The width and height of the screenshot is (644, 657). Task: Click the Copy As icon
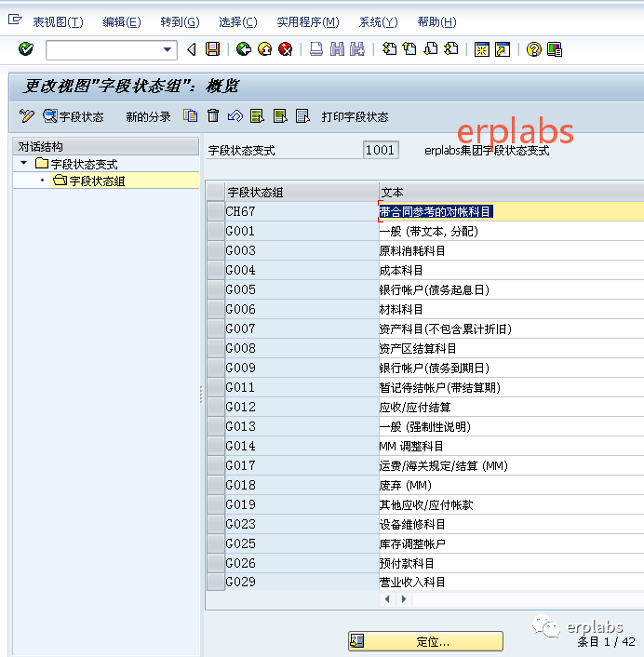point(190,116)
